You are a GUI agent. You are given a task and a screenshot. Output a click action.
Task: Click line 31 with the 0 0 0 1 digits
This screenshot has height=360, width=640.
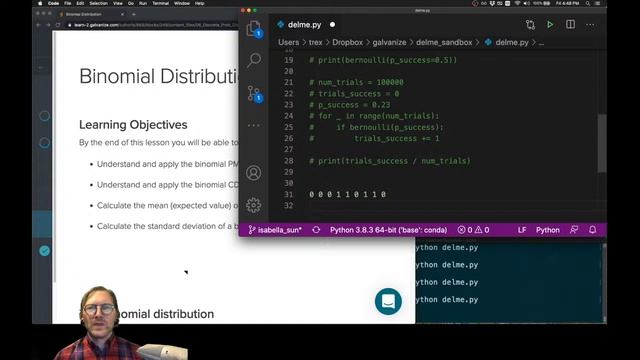(x=347, y=194)
